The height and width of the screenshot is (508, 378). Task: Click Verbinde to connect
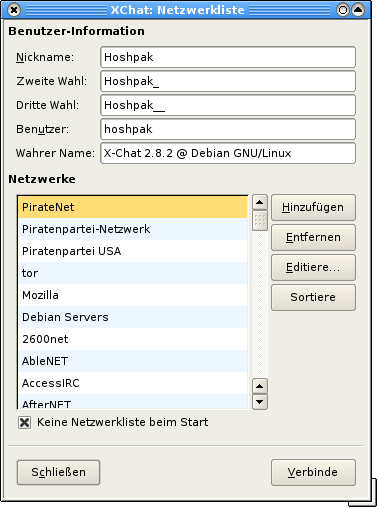pyautogui.click(x=313, y=472)
